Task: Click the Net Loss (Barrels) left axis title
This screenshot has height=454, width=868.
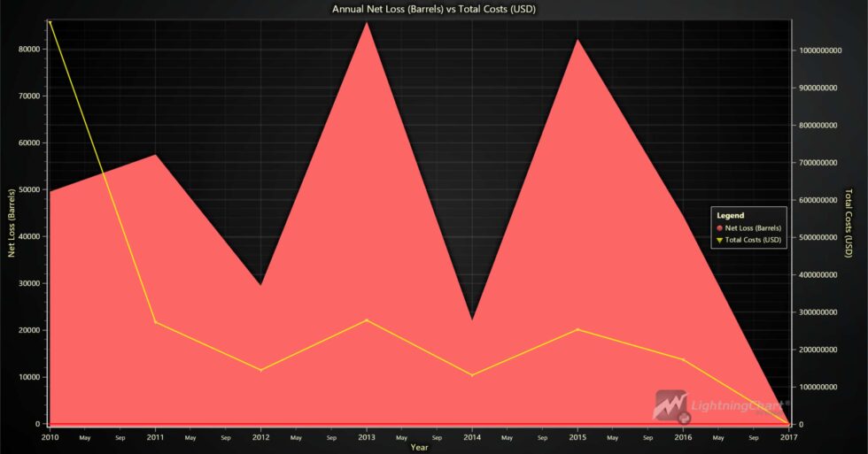Action: click(x=11, y=223)
